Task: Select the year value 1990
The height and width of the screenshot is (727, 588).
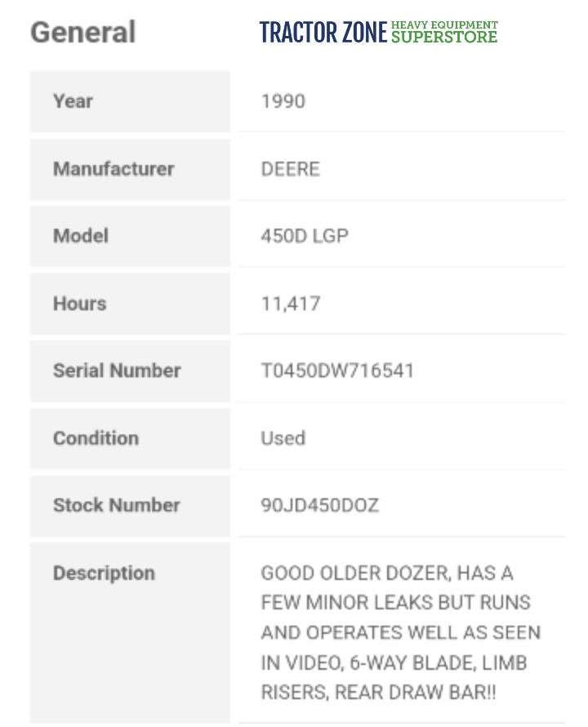Action: tap(283, 101)
